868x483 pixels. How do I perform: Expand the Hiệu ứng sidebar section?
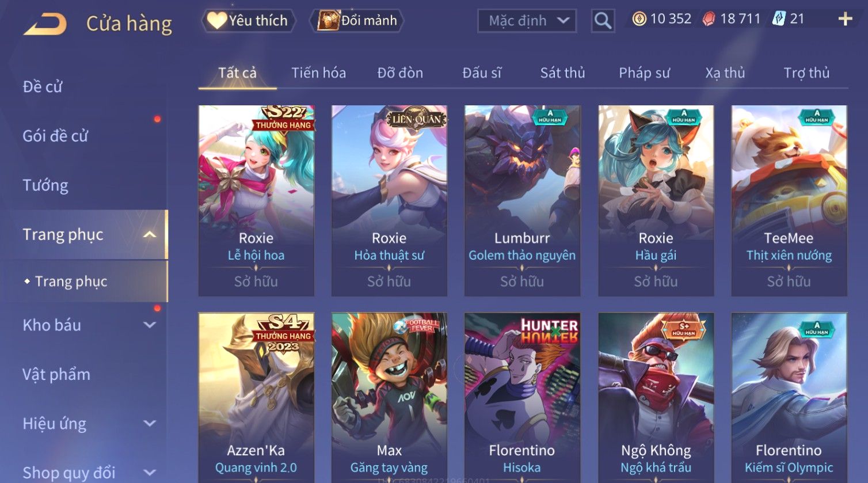[x=150, y=423]
